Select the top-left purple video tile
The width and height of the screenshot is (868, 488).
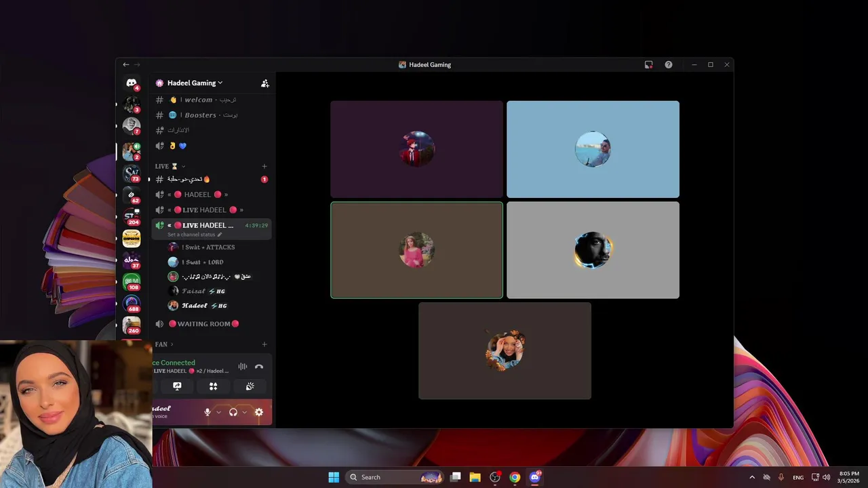coord(417,149)
